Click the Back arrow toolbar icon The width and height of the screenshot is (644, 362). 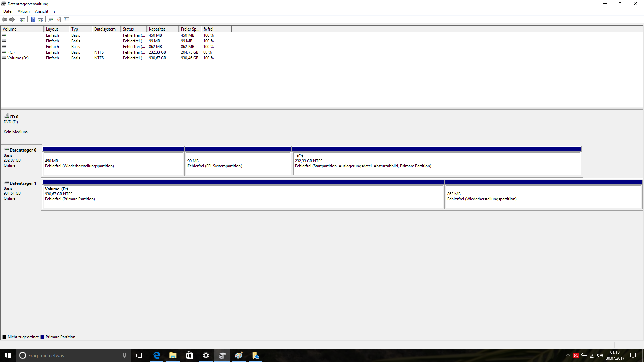pos(4,20)
